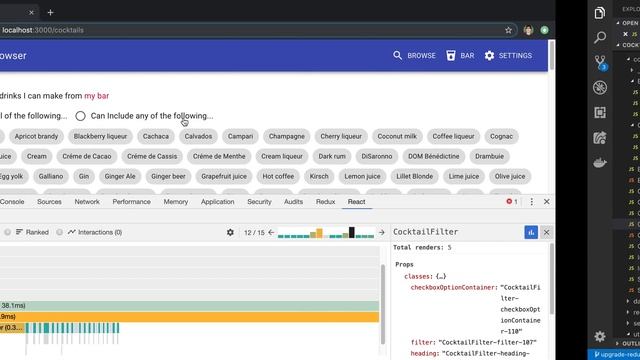The width and height of the screenshot is (640, 360).
Task: Open the Security DevTools tab
Action: 259,202
